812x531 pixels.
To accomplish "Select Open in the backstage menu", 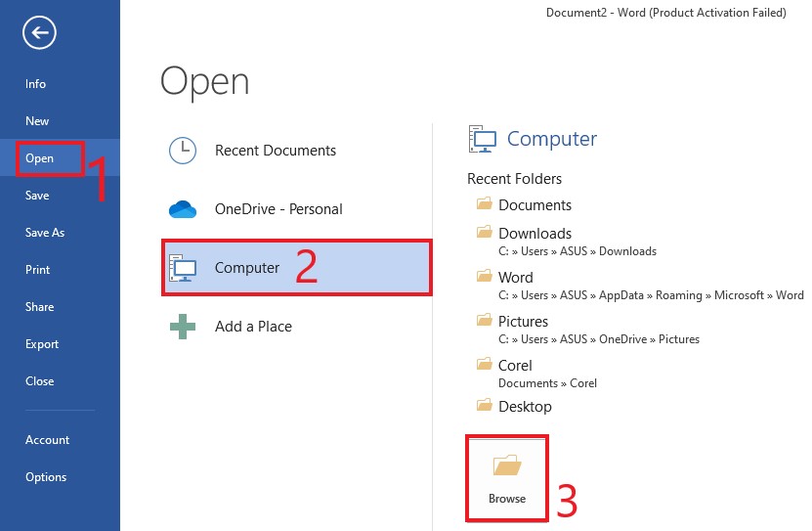I will point(40,158).
